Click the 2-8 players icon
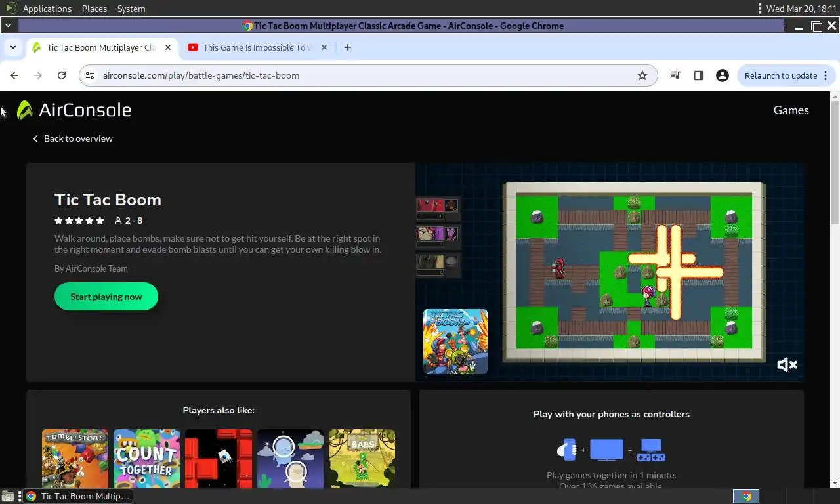The width and height of the screenshot is (840, 504). point(118,220)
